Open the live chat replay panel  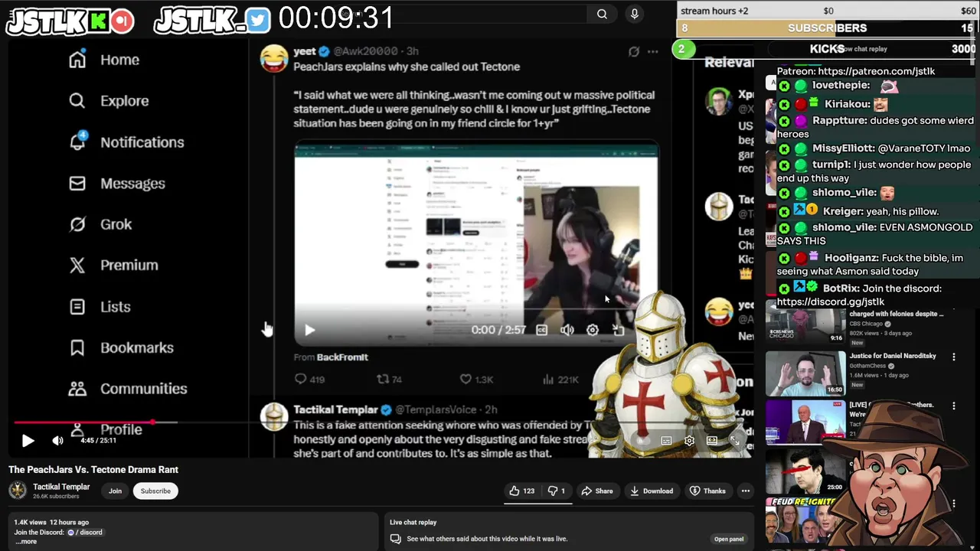(729, 539)
